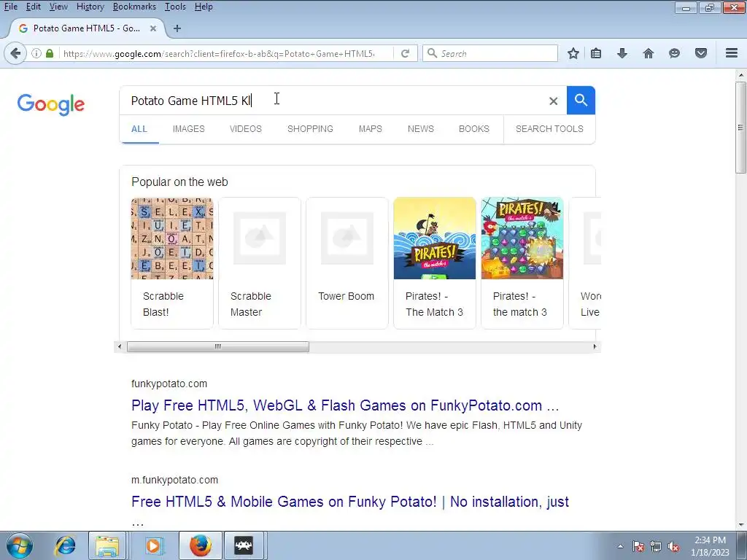
Task: Click the green padlock security icon
Action: (x=50, y=53)
